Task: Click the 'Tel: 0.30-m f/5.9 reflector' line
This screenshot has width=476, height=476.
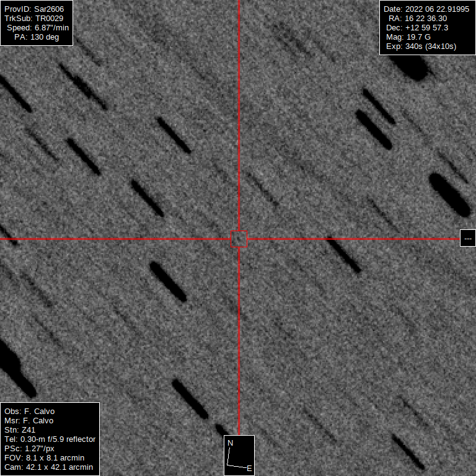Action: click(50, 439)
